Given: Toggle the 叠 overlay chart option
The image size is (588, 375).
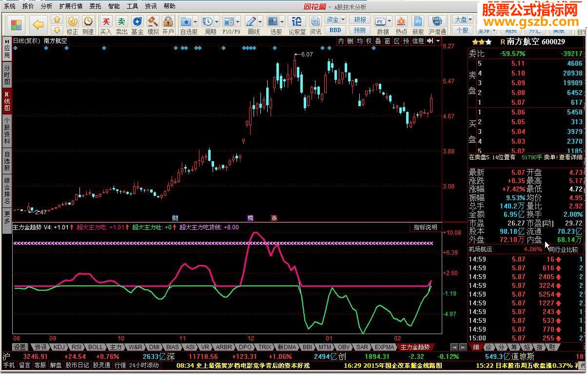Looking at the screenshot, I should pyautogui.click(x=378, y=41).
